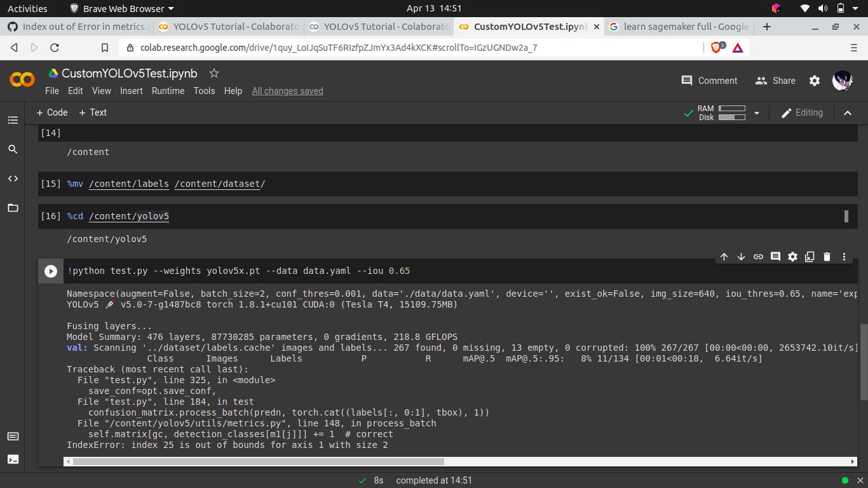This screenshot has width=868, height=488.
Task: Mirror the cell in a tab
Action: click(810, 257)
